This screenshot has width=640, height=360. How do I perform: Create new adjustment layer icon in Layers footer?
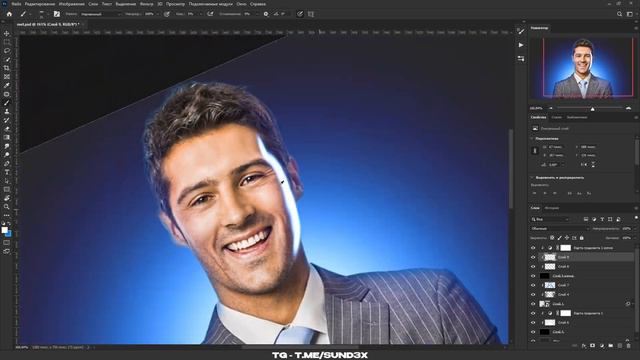pos(602,346)
